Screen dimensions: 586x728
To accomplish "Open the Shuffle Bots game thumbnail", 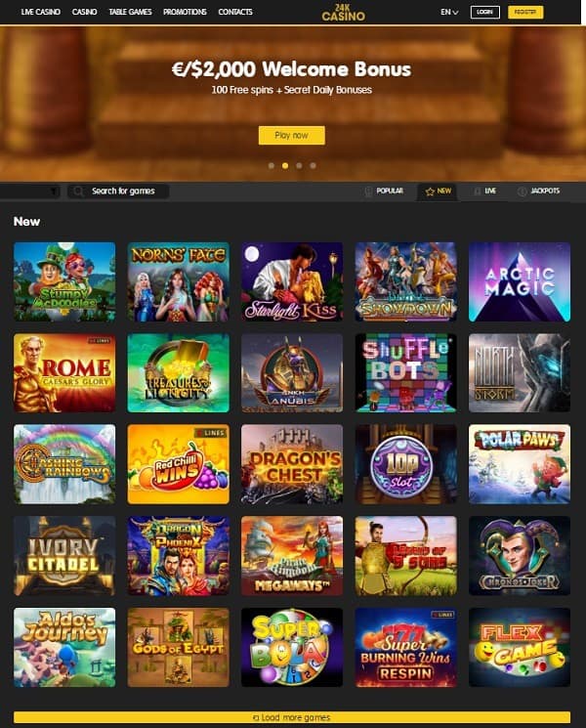I will pos(405,372).
